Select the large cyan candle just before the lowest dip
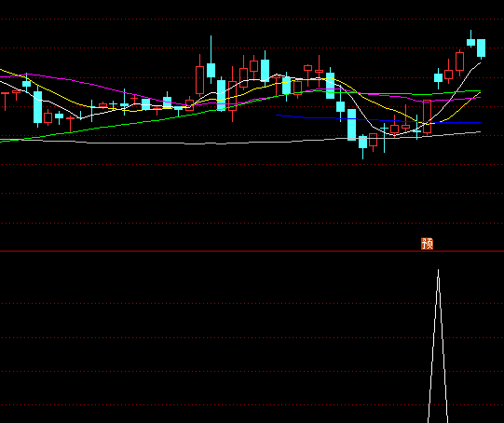The image size is (504, 423). [351, 125]
